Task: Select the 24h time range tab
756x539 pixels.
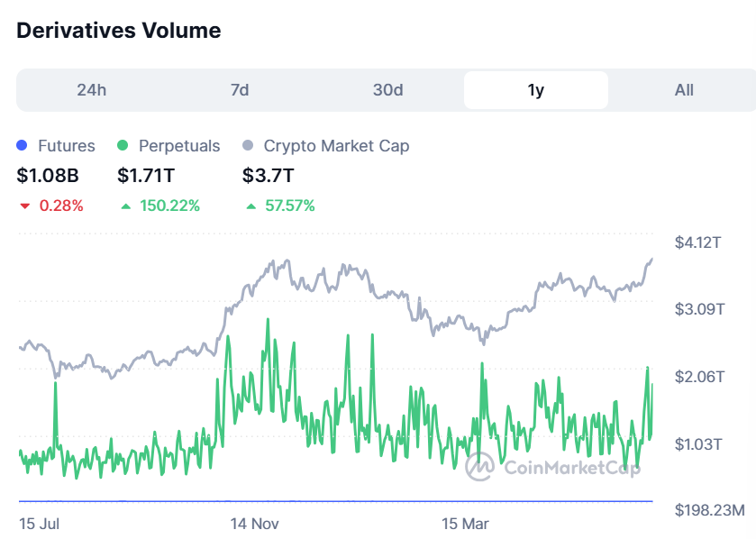Action: point(92,90)
